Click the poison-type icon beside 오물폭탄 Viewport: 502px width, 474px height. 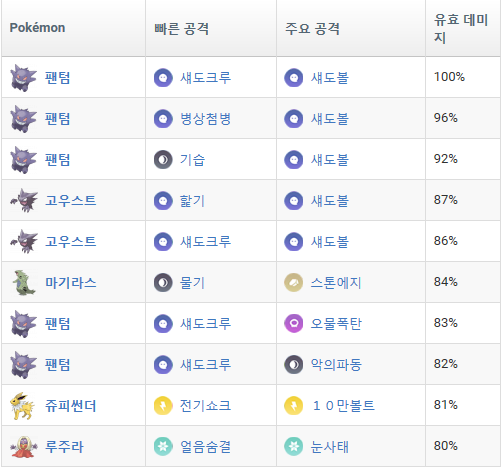293,324
